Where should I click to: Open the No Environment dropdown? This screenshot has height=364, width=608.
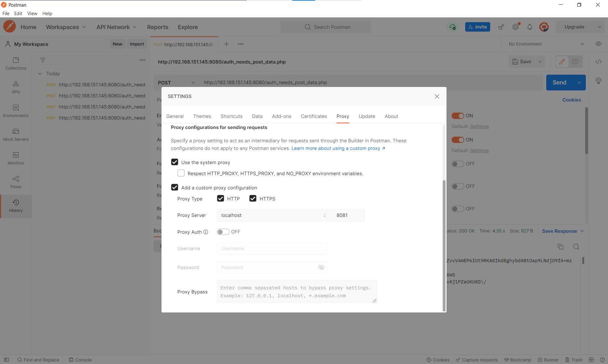point(546,44)
